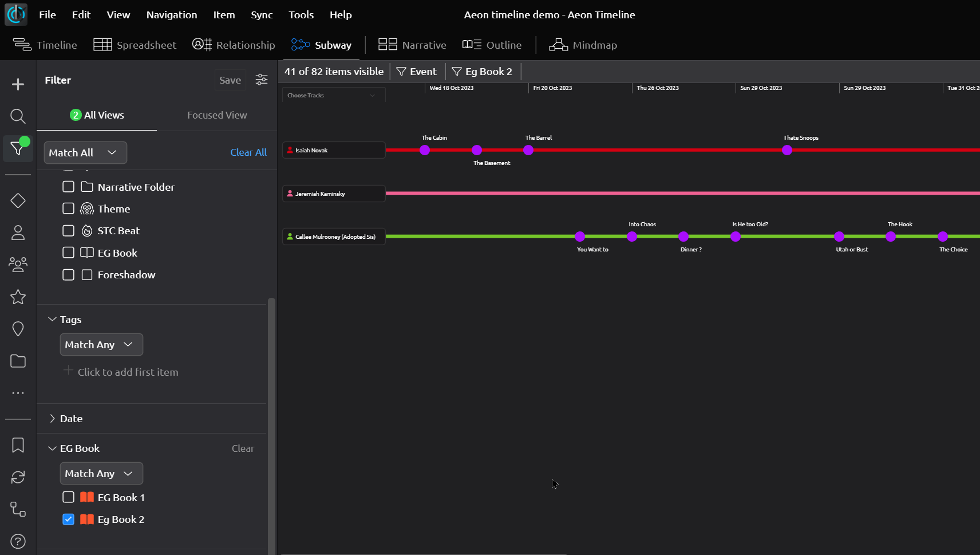The image size is (980, 555).
Task: Click the Save filter button
Action: (230, 80)
